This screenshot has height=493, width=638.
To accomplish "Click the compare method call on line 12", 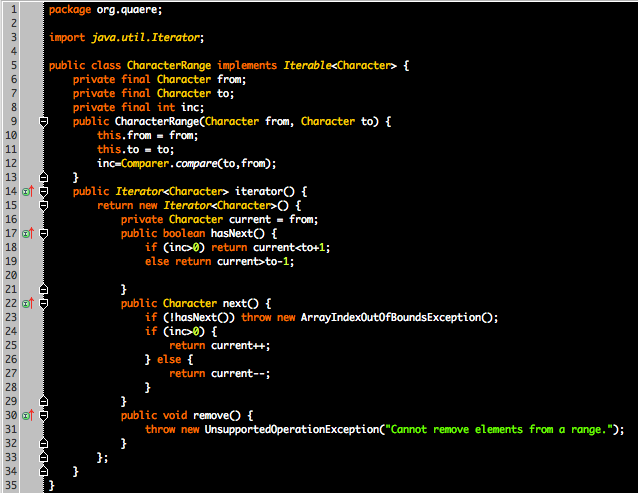I will (x=196, y=164).
